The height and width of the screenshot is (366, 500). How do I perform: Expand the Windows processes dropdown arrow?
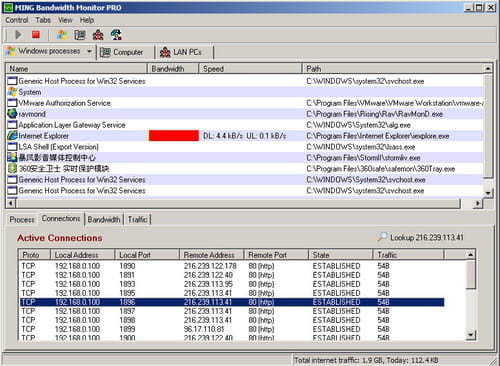pyautogui.click(x=89, y=51)
